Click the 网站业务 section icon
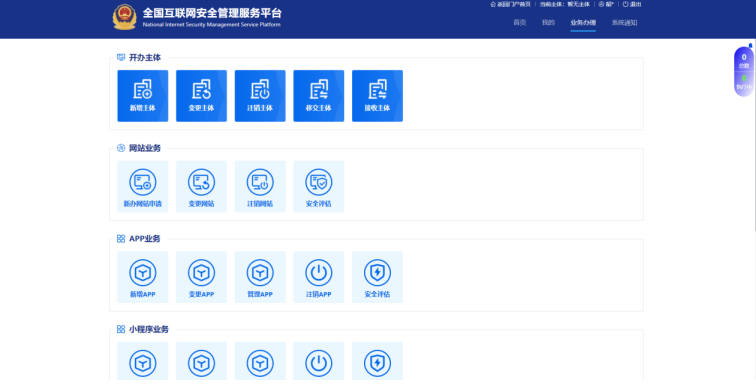This screenshot has height=392, width=756. pyautogui.click(x=121, y=148)
